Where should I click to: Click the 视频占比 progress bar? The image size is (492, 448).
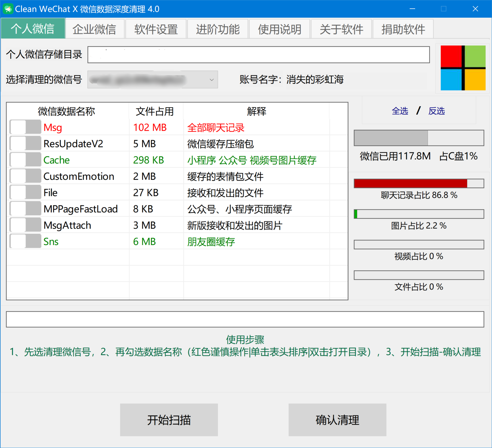coord(419,245)
